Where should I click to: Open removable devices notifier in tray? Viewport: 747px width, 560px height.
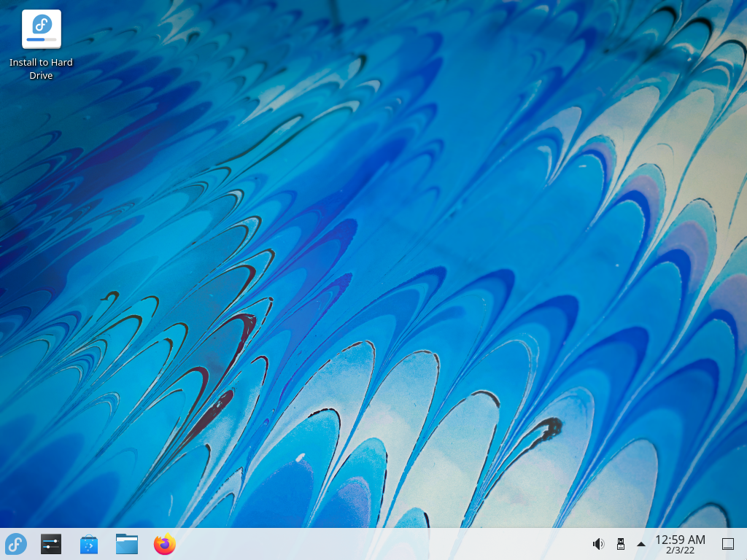(620, 544)
